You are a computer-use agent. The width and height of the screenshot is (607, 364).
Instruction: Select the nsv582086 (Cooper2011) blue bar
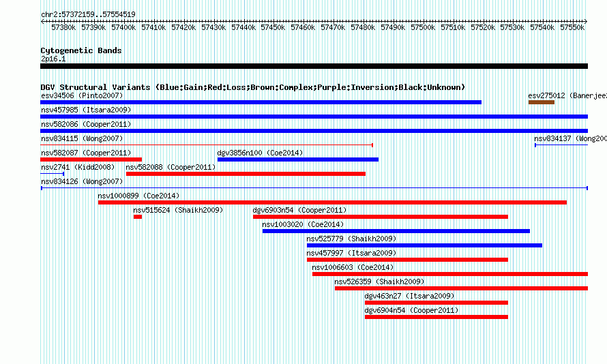coord(314,131)
